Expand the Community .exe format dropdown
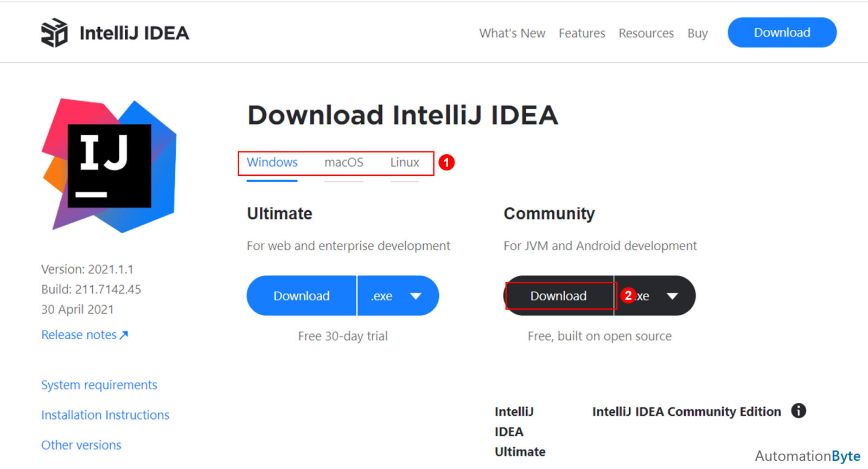Image resolution: width=868 pixels, height=469 pixels. point(655,296)
